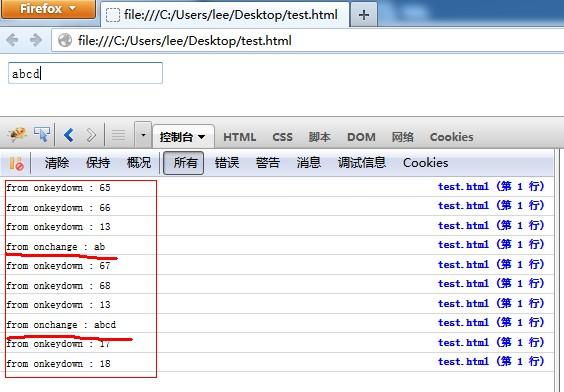The width and height of the screenshot is (564, 392).
Task: Select log text 'from onkeydown : 68'
Action: pyautogui.click(x=58, y=286)
